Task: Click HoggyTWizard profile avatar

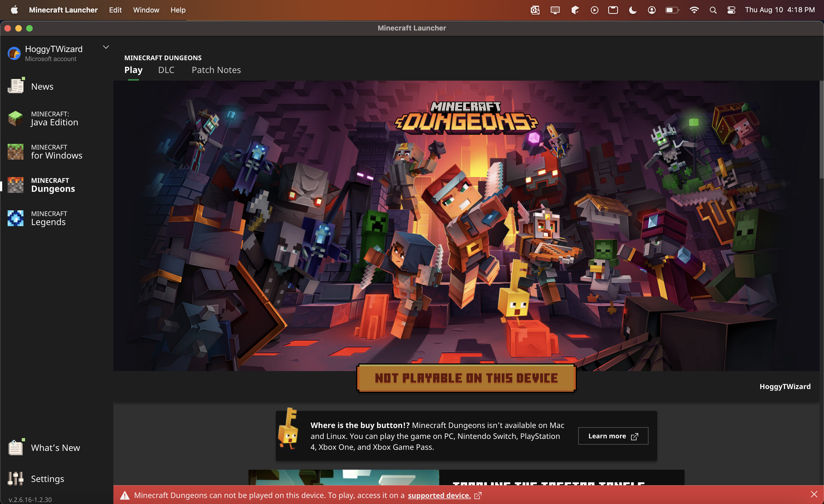Action: tap(14, 53)
